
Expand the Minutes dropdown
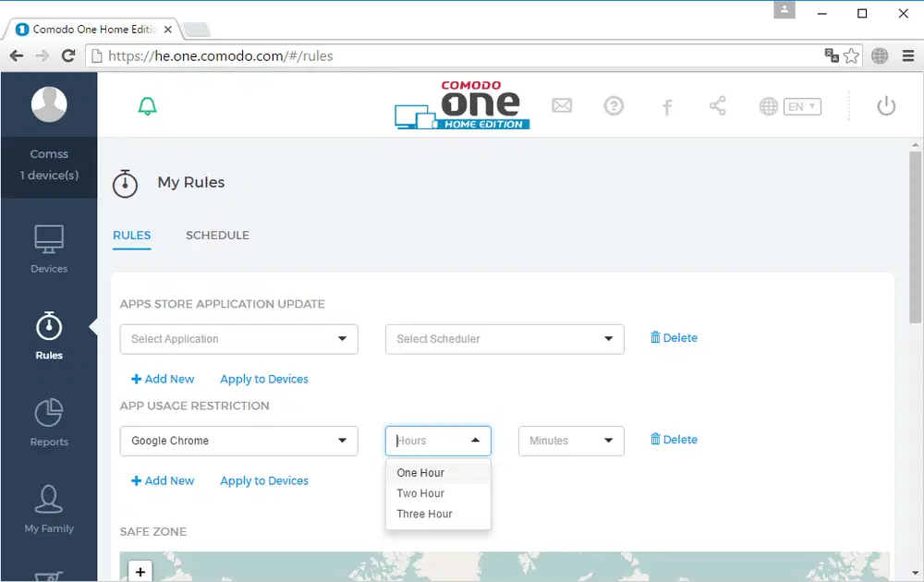point(571,441)
